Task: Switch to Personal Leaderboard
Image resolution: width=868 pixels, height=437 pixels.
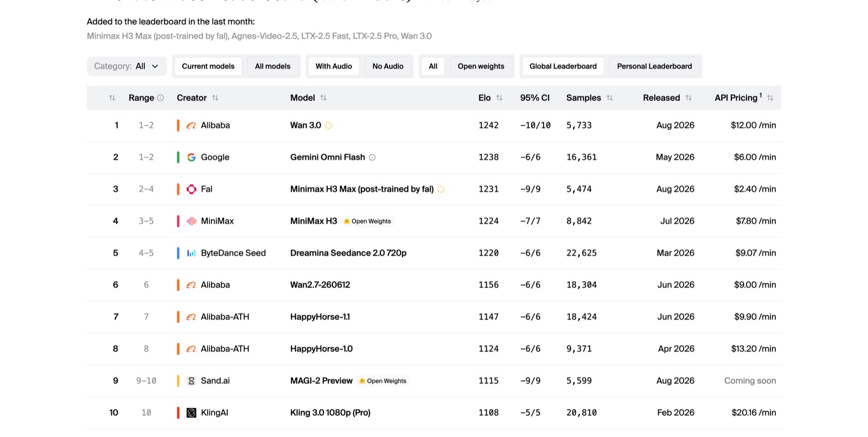Action: click(x=654, y=66)
